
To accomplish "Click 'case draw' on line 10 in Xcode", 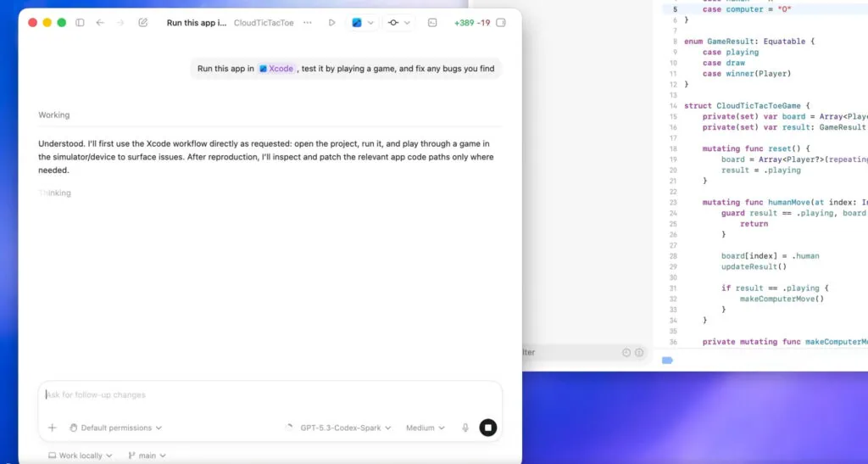I will click(724, 63).
